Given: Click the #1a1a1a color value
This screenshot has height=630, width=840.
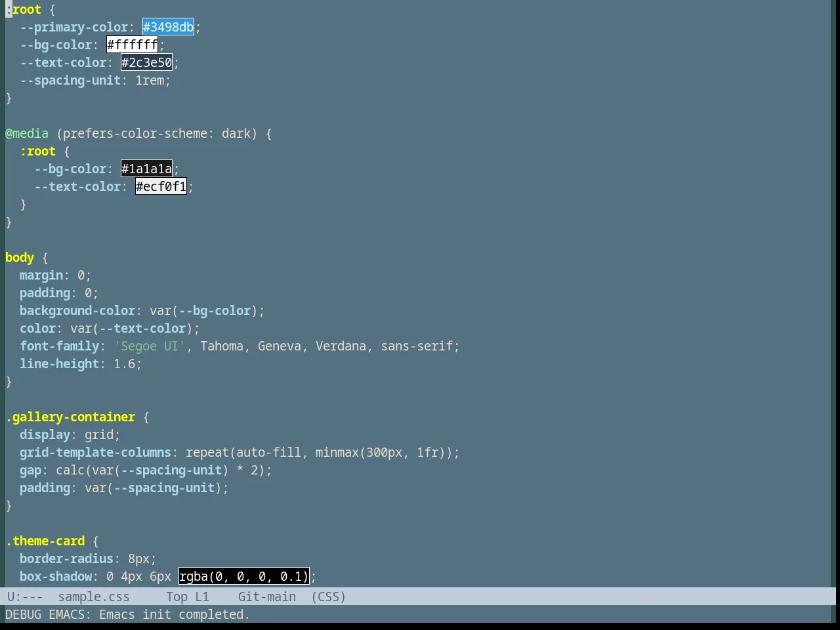Looking at the screenshot, I should 146,169.
